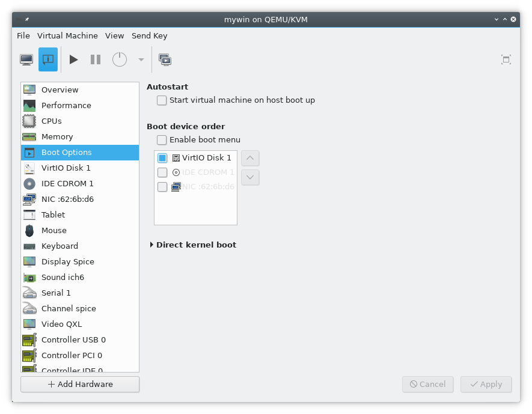Click the Add Hardware button

pyautogui.click(x=80, y=384)
